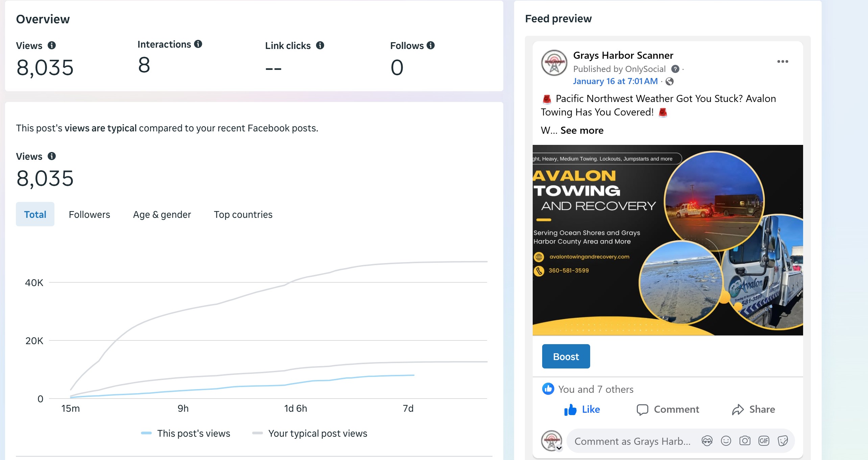Click the Interactions info icon
Viewport: 868px width, 460px height.
pyautogui.click(x=198, y=44)
